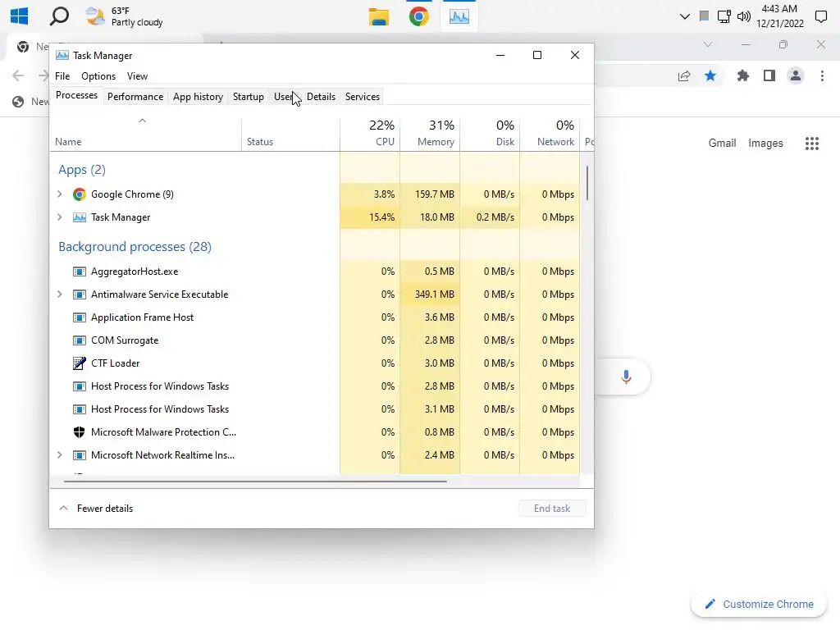840x630 pixels.
Task: Open Chrome's share page icon
Action: coord(684,75)
